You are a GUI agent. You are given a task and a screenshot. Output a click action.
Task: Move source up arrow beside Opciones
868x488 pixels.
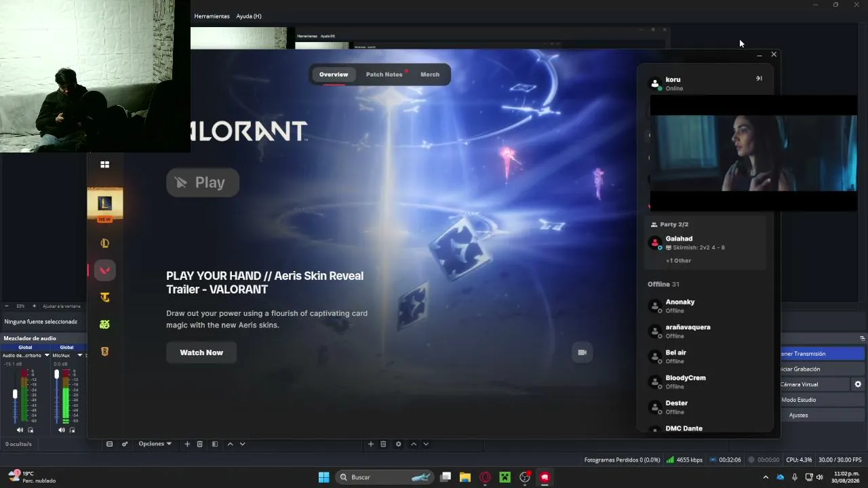click(x=230, y=444)
